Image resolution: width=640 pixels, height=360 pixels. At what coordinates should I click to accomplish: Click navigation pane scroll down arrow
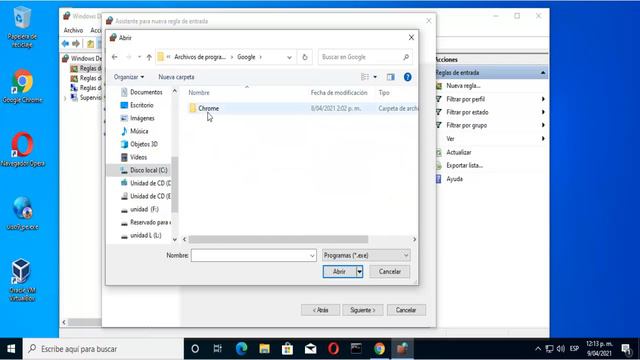(175, 240)
